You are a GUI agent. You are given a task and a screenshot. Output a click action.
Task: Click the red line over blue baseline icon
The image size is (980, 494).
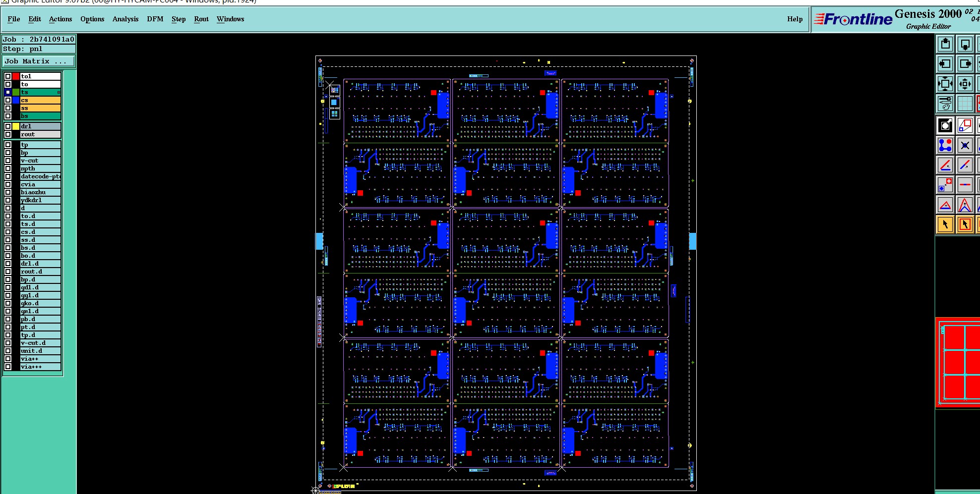[x=945, y=165]
